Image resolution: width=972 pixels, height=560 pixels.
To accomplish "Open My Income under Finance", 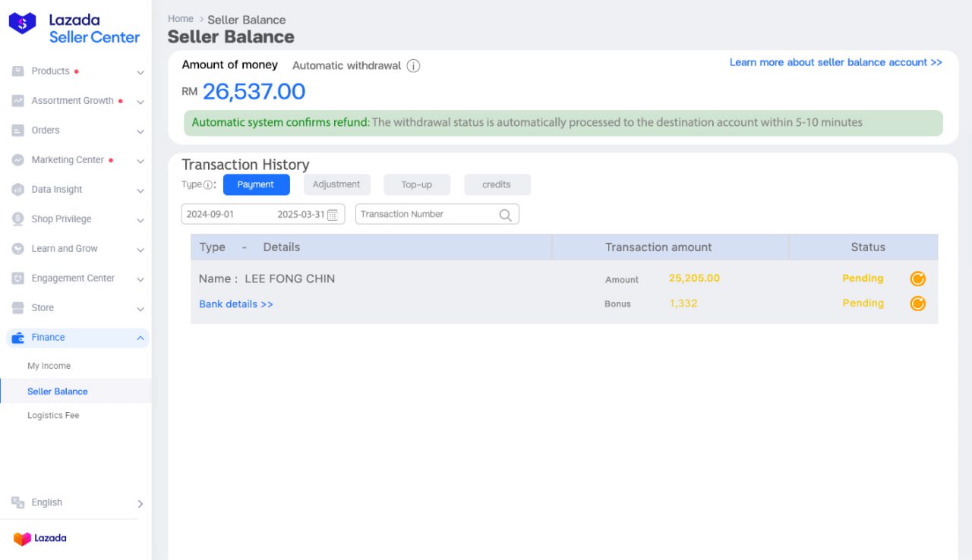I will pyautogui.click(x=49, y=366).
